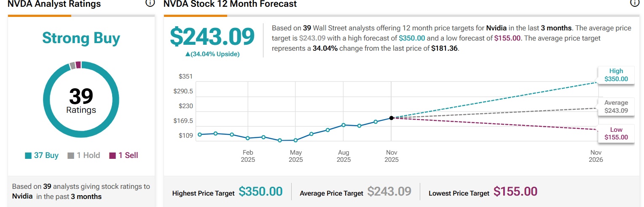
Task: Click the green upside triangle arrow
Action: (x=187, y=54)
